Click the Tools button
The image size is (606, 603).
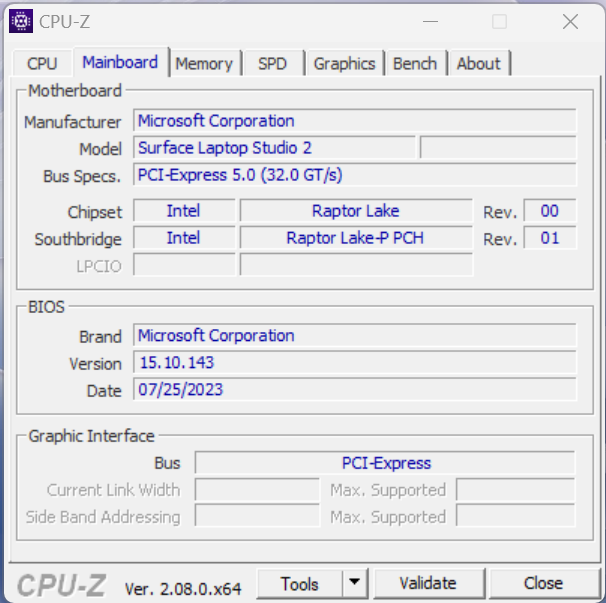(x=300, y=584)
